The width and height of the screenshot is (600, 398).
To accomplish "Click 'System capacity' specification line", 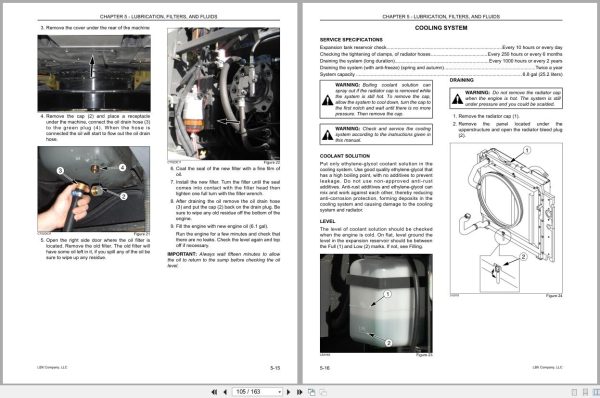I will [441, 74].
